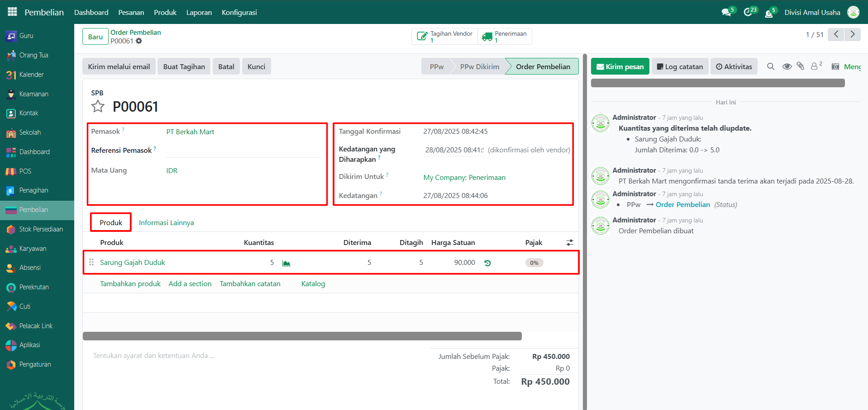Click the favorite star next to P00061
Image resolution: width=868 pixels, height=410 pixels.
(x=98, y=107)
